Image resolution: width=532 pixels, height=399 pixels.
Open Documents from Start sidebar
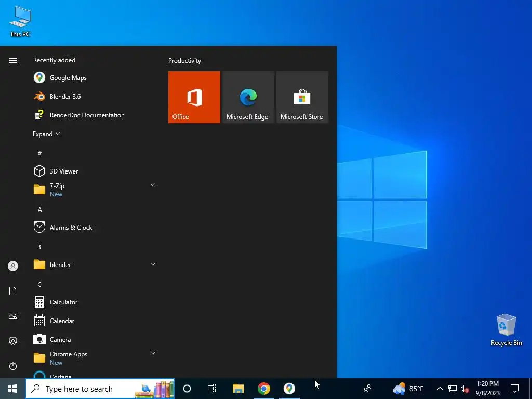tap(13, 291)
